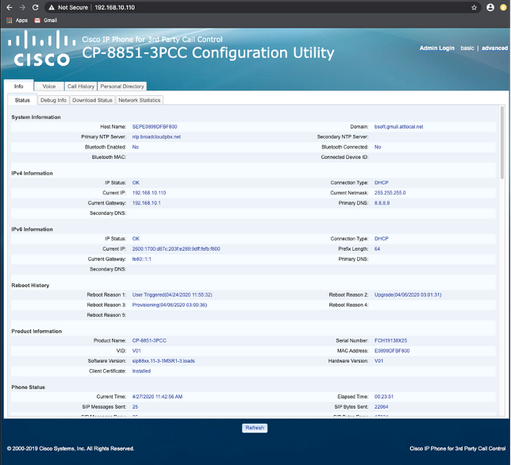Screen dimensions: 511x465
Task: Switch to the advanced view link
Action: pos(495,48)
